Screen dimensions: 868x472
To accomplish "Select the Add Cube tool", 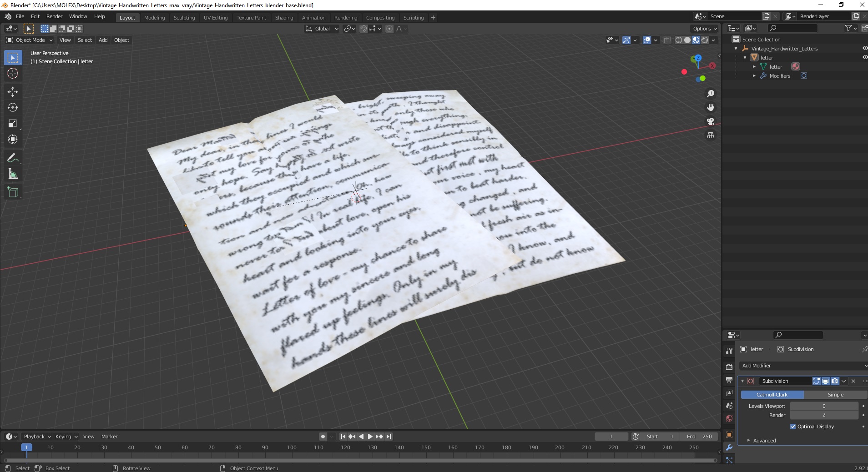I will coord(13,192).
